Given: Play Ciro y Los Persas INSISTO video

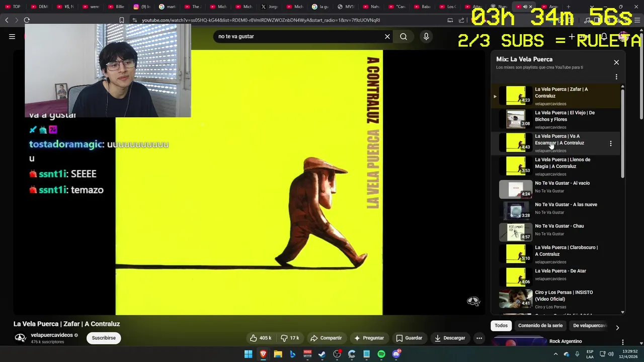Looking at the screenshot, I should pyautogui.click(x=556, y=299).
